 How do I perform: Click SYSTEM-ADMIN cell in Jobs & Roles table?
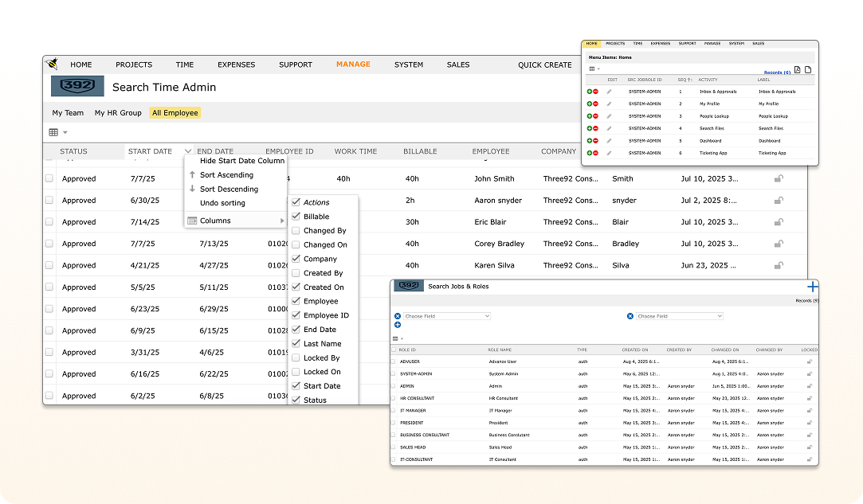point(415,373)
